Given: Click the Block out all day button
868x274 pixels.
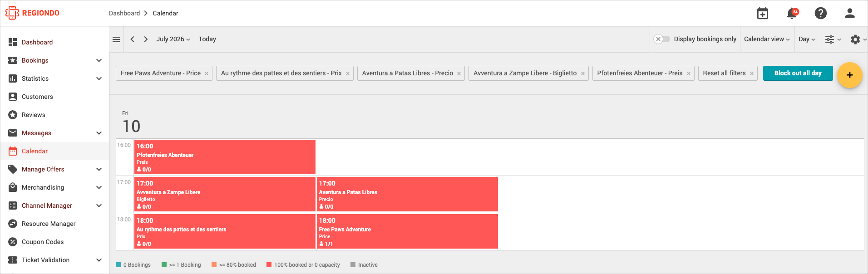Looking at the screenshot, I should (x=798, y=73).
